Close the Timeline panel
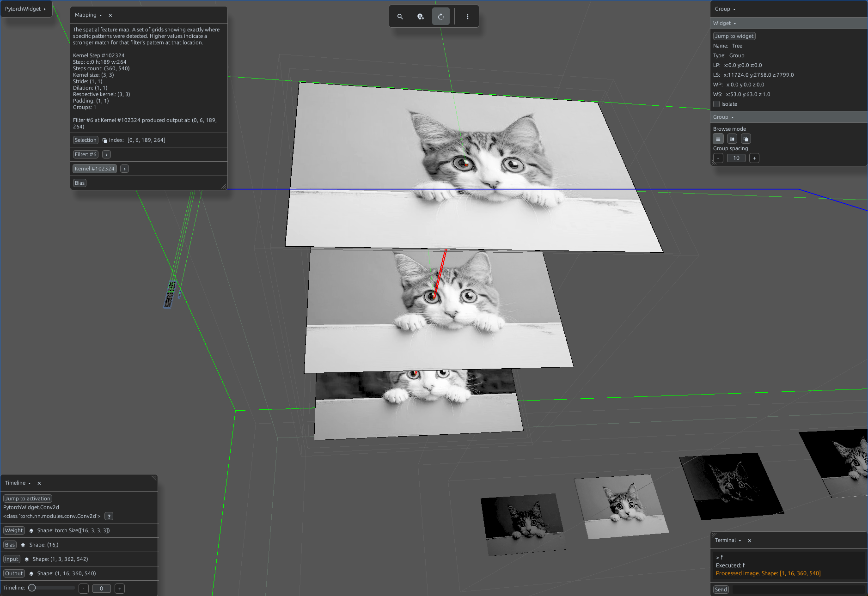The height and width of the screenshot is (596, 868). pos(39,483)
